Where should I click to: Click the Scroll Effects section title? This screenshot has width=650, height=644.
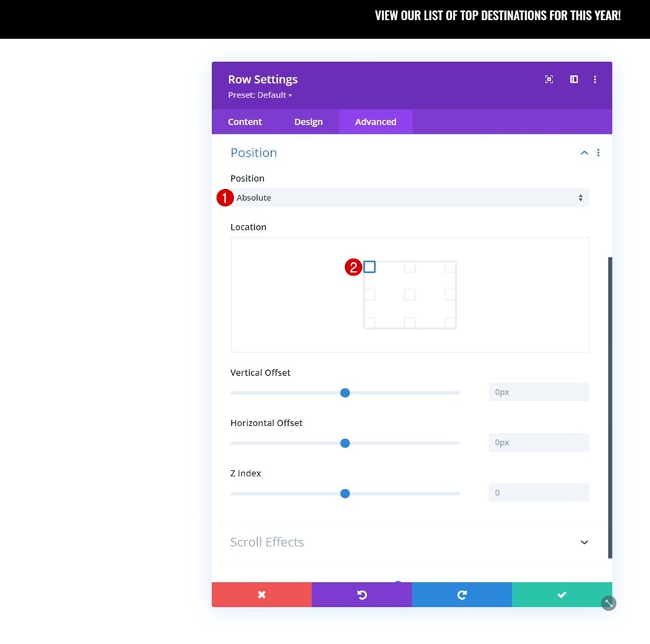[x=267, y=542]
